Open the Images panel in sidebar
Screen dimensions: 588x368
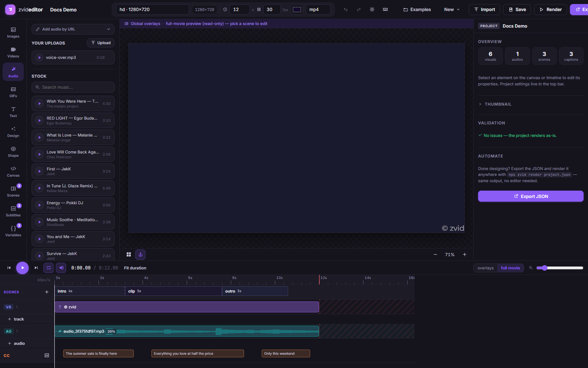pos(13,32)
